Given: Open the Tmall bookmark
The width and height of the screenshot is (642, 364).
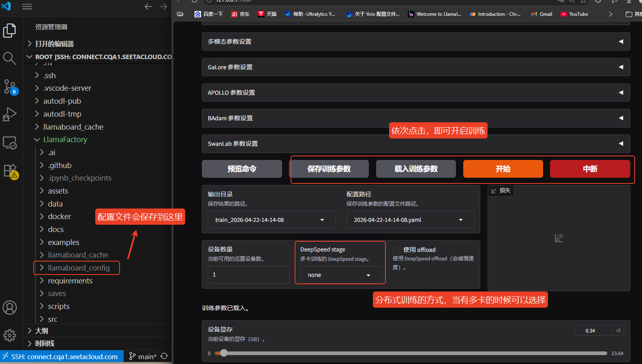Looking at the screenshot, I should tap(267, 14).
